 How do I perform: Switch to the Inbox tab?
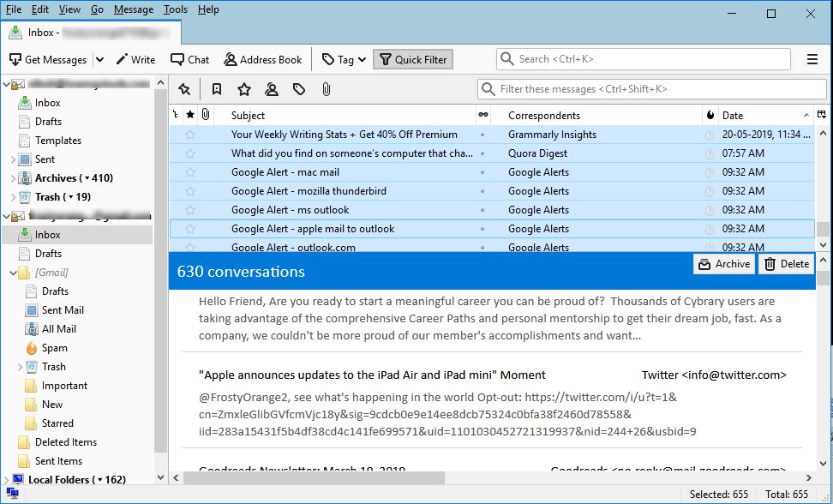point(91,33)
